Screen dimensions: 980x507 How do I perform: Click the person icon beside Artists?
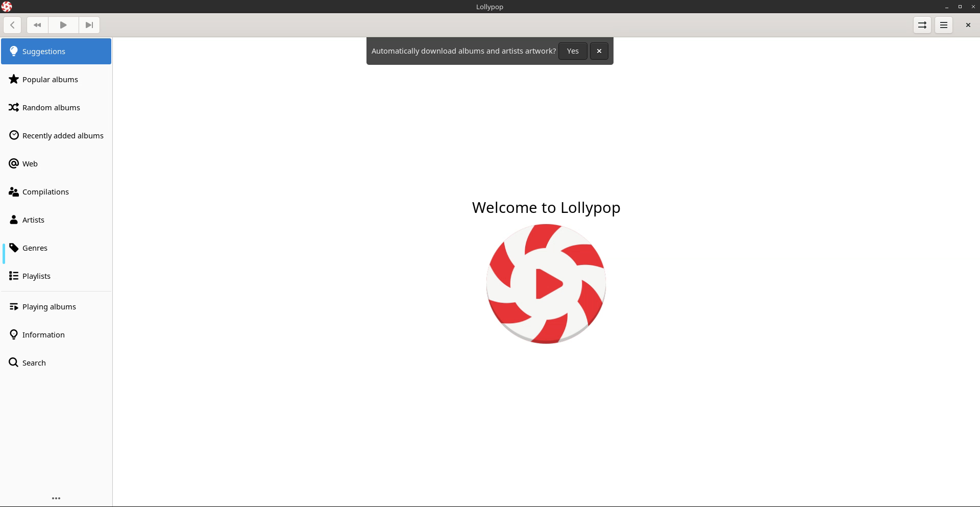14,220
